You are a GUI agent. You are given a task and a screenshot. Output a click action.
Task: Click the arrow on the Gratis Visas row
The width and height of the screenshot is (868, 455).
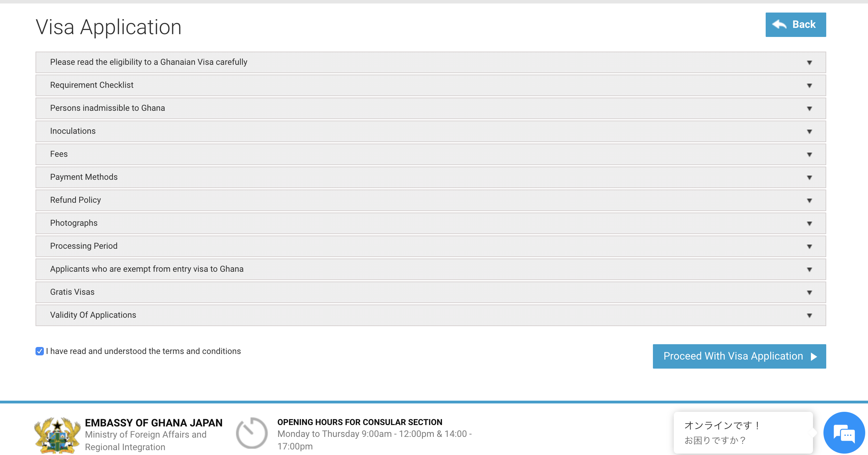pos(809,292)
